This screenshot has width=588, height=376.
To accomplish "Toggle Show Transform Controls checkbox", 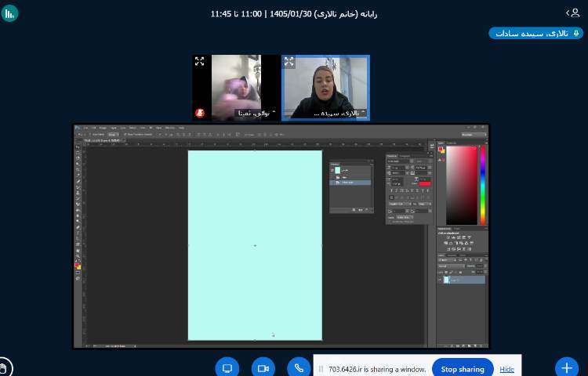I will point(125,135).
